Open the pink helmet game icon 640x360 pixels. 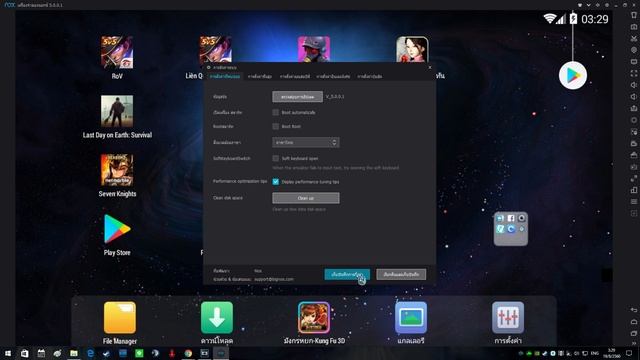click(x=314, y=49)
